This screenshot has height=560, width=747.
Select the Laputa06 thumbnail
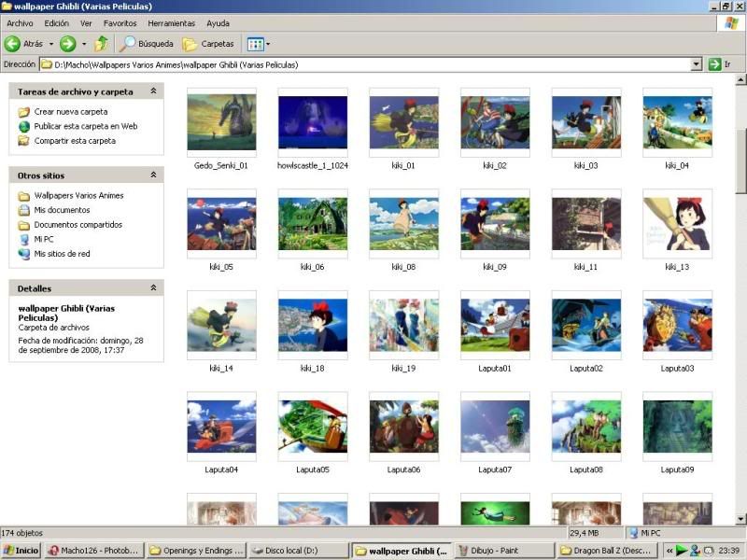click(x=404, y=427)
